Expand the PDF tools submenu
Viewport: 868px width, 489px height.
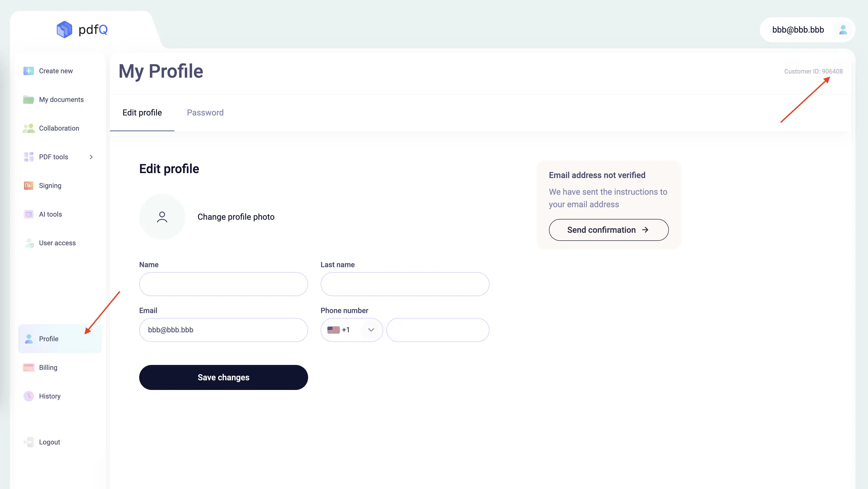(91, 157)
